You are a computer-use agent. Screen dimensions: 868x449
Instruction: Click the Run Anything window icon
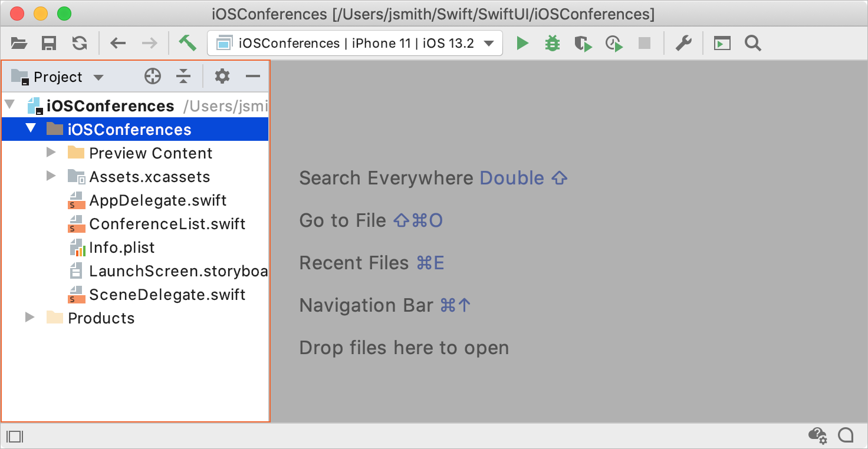[x=722, y=44]
